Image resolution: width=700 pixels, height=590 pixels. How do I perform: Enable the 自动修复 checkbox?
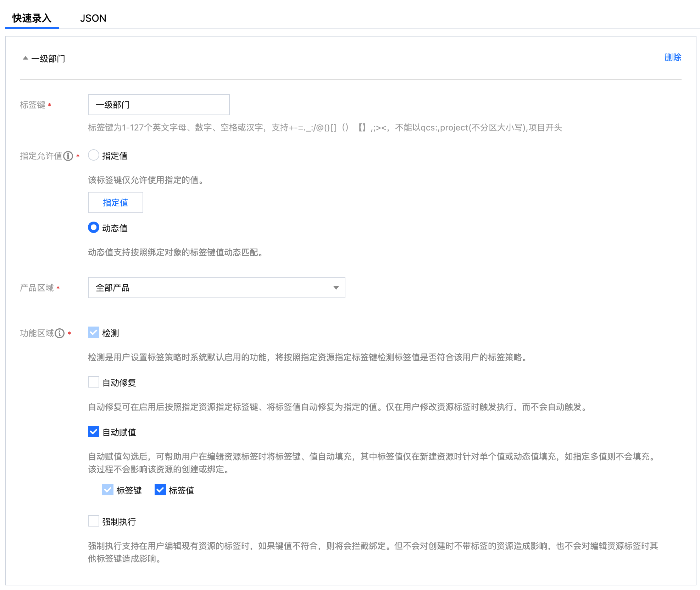[x=94, y=382]
